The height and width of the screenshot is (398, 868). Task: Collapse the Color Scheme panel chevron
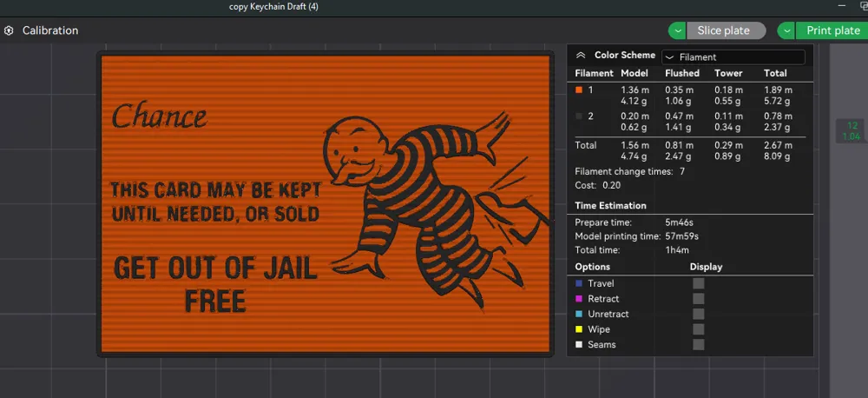(581, 56)
